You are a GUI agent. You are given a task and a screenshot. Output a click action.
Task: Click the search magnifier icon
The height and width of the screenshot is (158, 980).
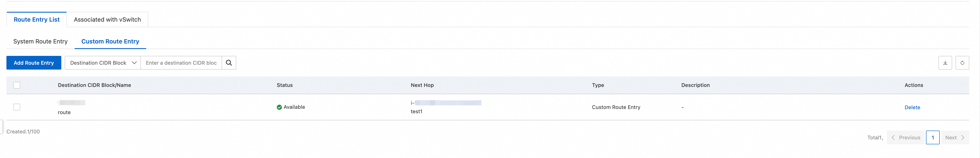coord(229,63)
